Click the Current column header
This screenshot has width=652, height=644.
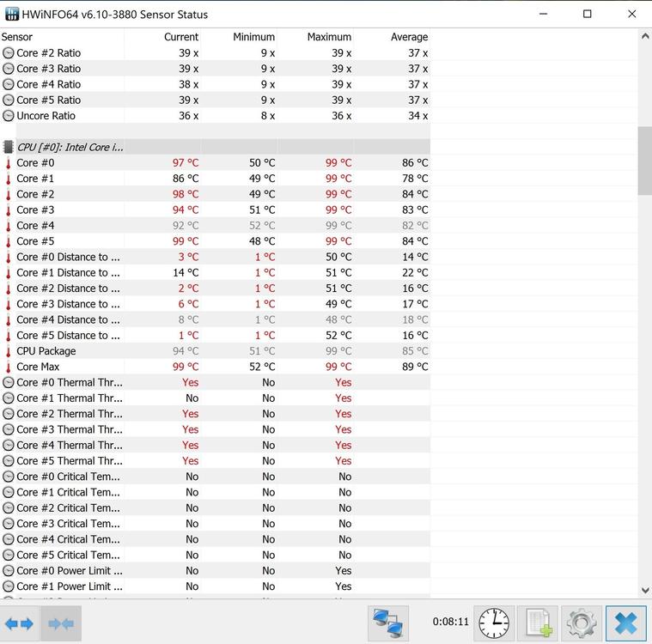(180, 37)
